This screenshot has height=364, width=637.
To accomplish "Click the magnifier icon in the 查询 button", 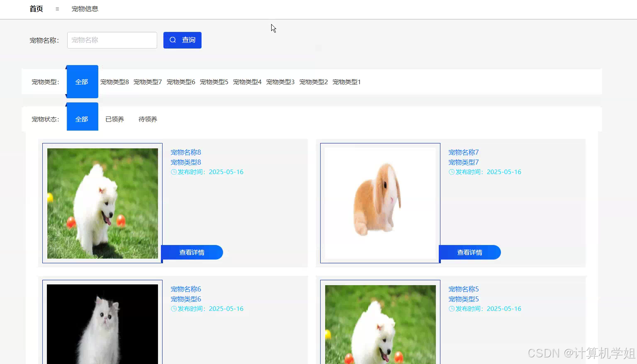I will (x=173, y=40).
